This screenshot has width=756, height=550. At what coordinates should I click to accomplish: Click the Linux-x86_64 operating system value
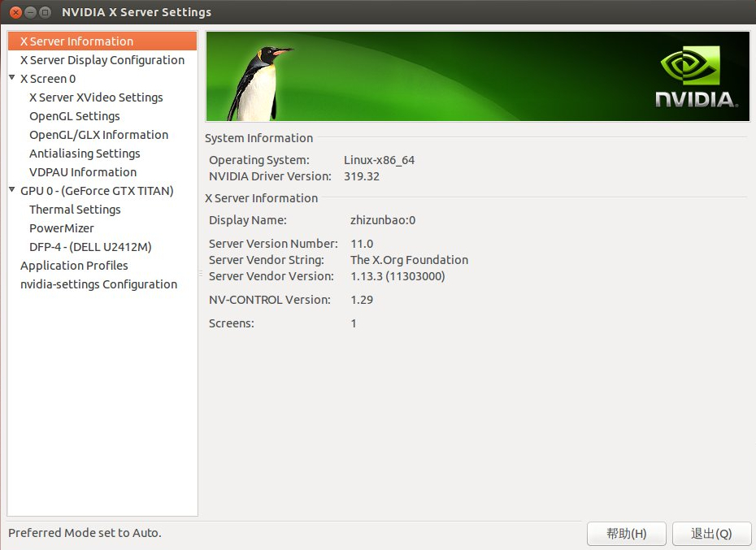pyautogui.click(x=379, y=160)
